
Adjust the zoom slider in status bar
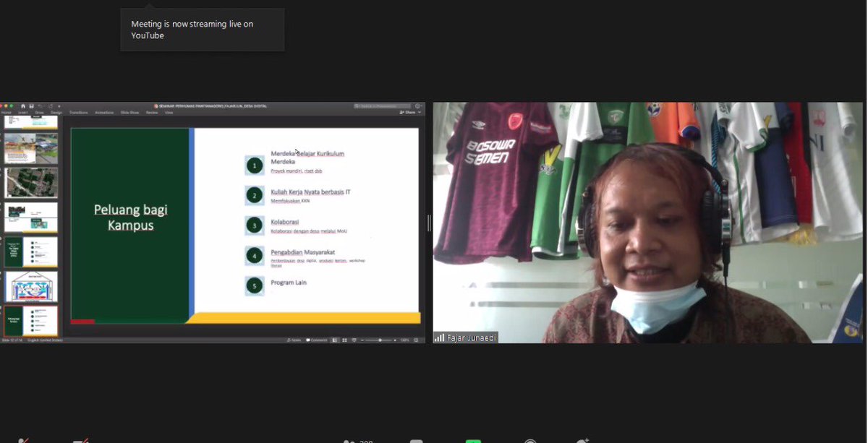pos(380,340)
